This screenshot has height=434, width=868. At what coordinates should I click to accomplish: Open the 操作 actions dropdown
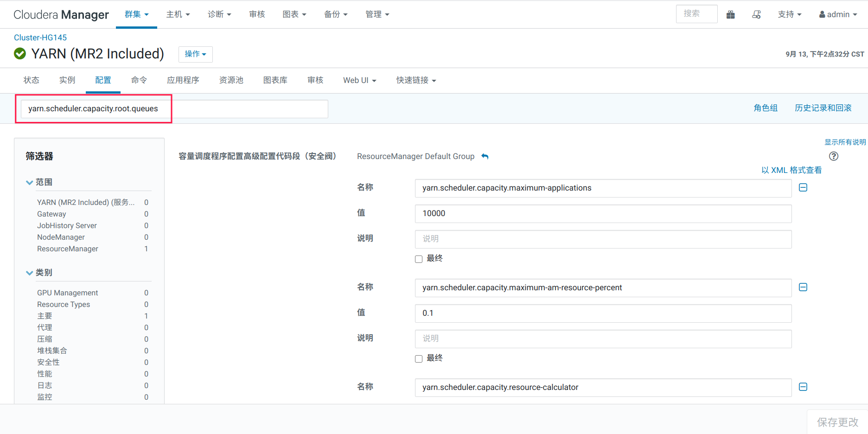point(196,54)
